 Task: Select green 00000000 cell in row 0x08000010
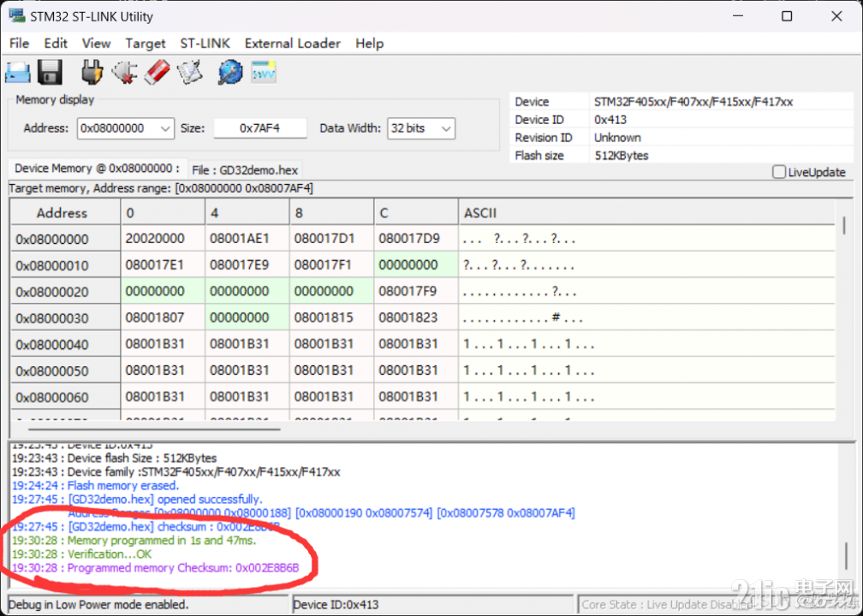[x=416, y=265]
